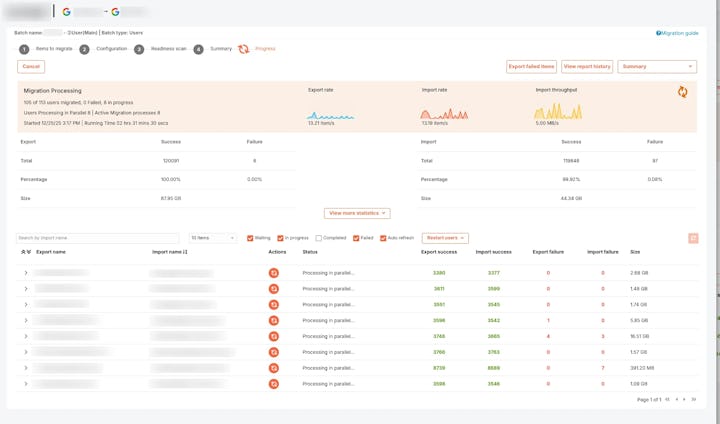Screen dimensions: 720x424
Task: Click the refresh icon in Migration Processing banner
Action: tap(682, 92)
